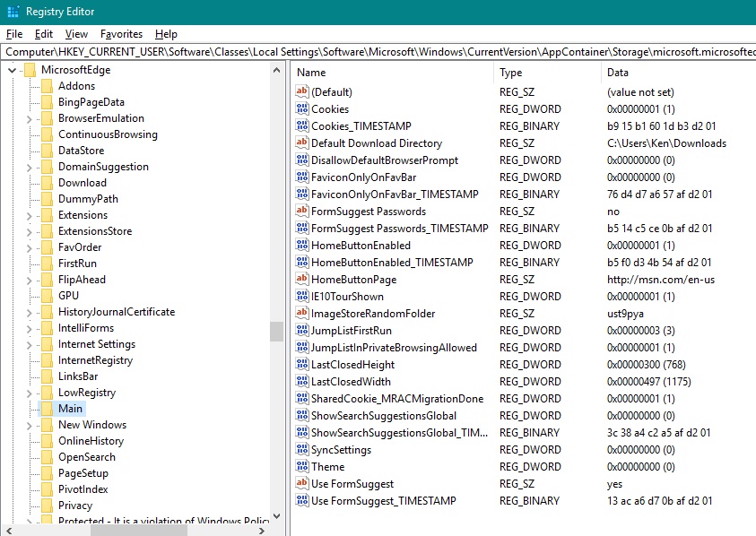Click the FaviconOnlyOnFavBar DWORD icon
This screenshot has height=536, width=756.
point(302,177)
